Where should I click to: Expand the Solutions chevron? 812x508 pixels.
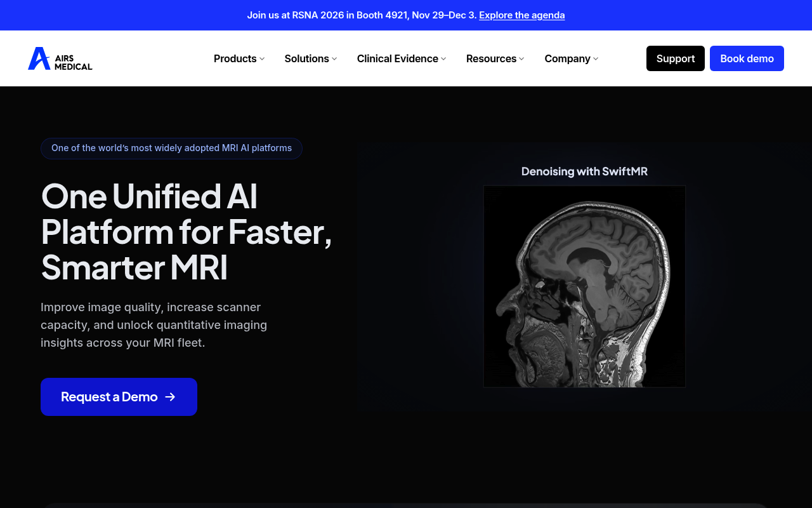334,59
